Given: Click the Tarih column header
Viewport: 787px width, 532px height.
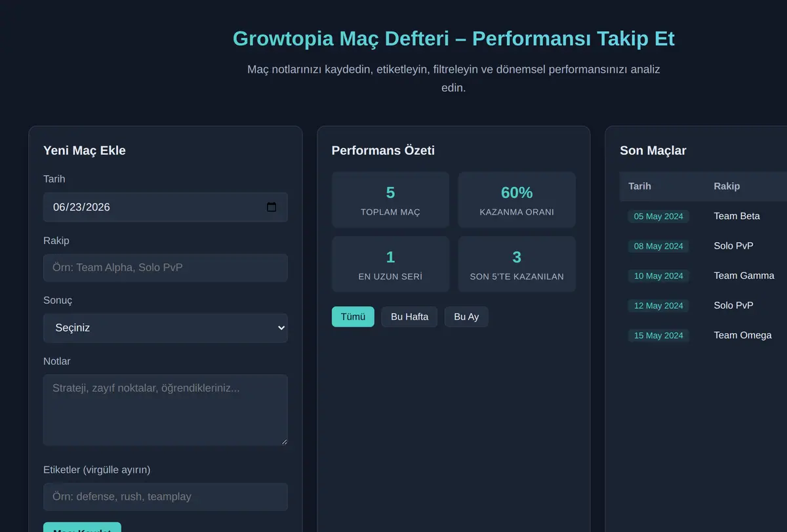Looking at the screenshot, I should click(639, 186).
